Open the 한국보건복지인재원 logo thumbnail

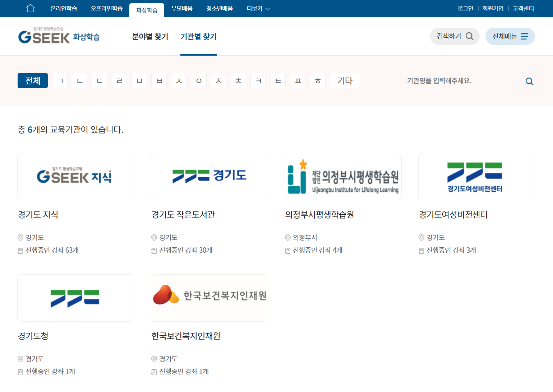(209, 298)
